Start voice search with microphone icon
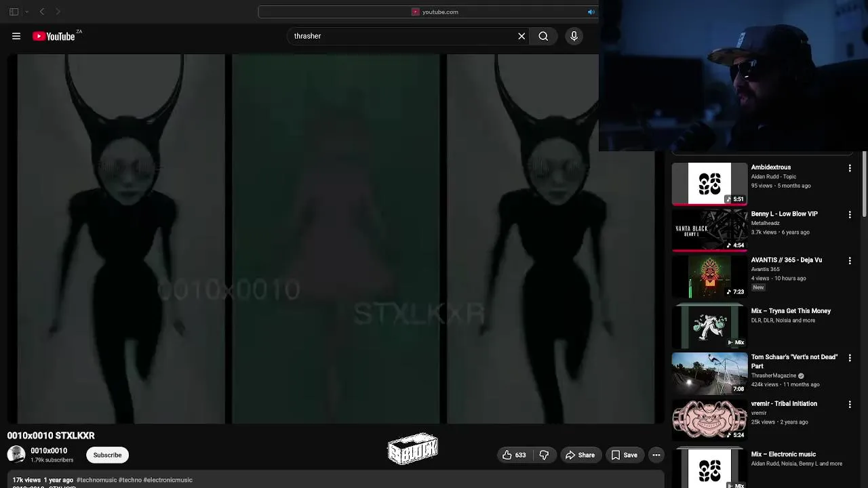The height and width of the screenshot is (488, 868). [x=574, y=36]
